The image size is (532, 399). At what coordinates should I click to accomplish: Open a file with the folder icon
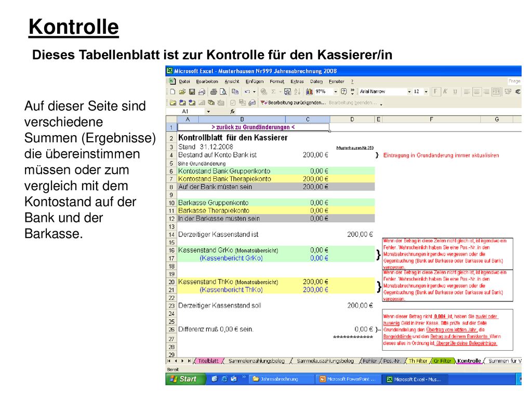(x=182, y=91)
